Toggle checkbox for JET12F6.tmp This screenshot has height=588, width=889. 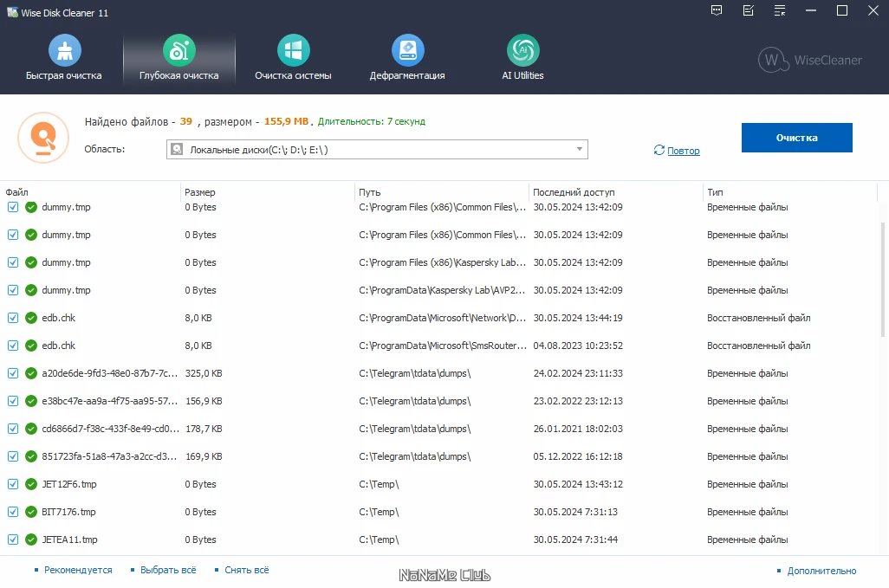coord(12,484)
